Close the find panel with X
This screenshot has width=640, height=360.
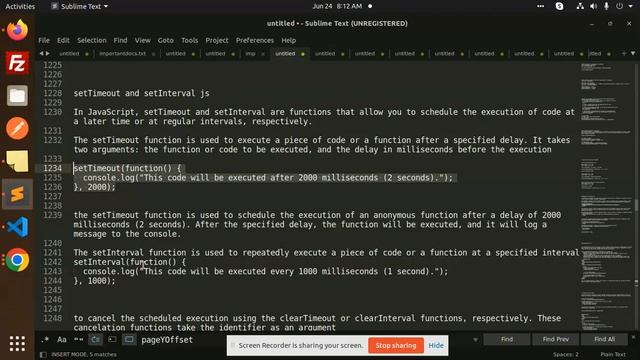(x=633, y=337)
